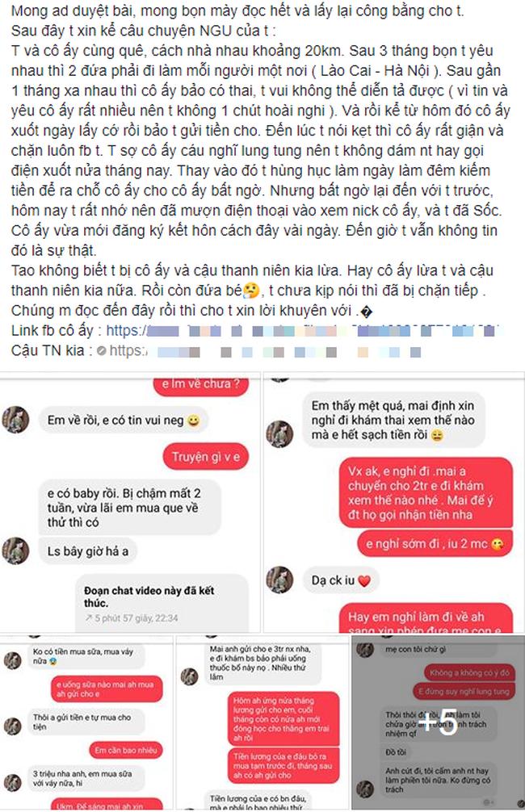Open the photo containing 'e có baby rồi' chat
Viewport: 525px width, 812px height.
[x=129, y=502]
